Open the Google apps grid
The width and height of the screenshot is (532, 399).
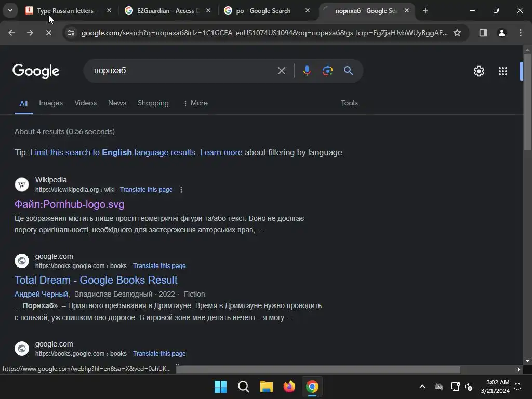click(x=503, y=71)
